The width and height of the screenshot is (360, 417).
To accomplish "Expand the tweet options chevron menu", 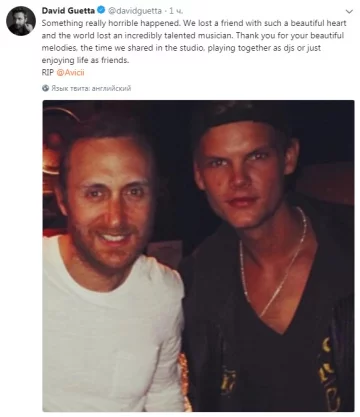I will (349, 12).
